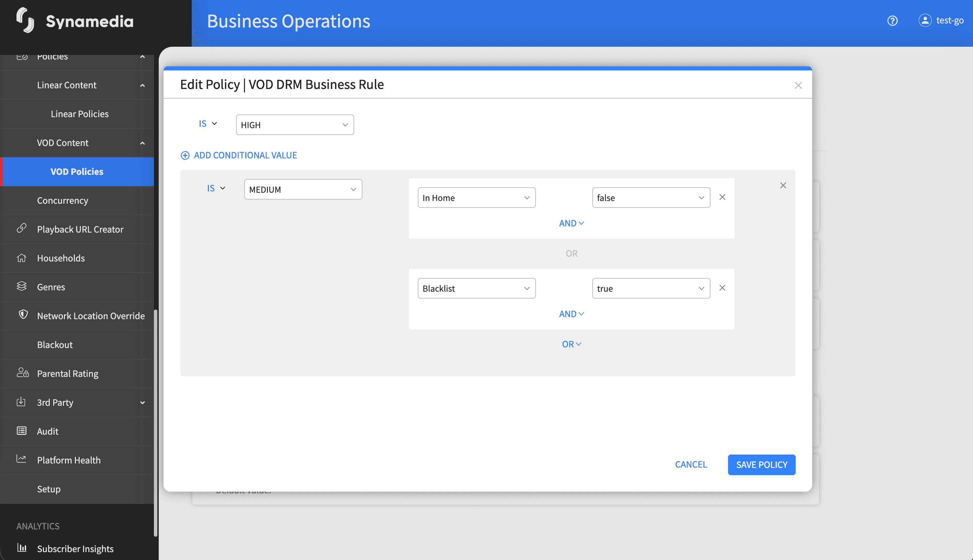
Task: Open the IS operator dropdown next to HIGH
Action: click(208, 124)
